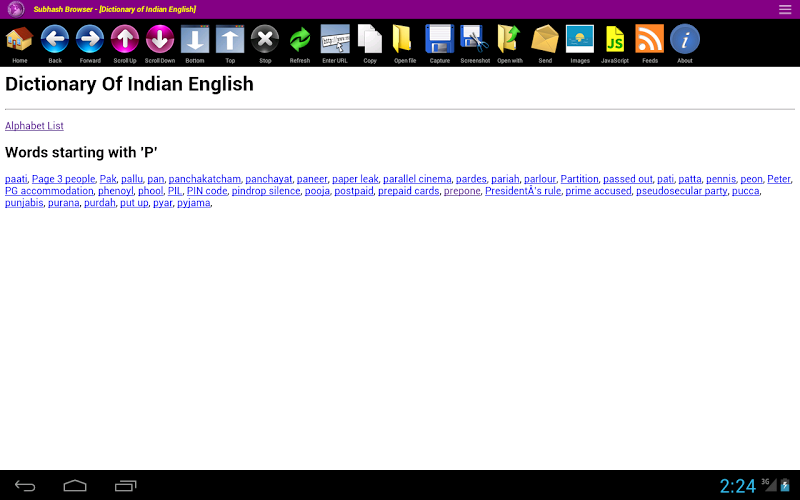
Task: Toggle Images icon in toolbar
Action: coord(580,39)
